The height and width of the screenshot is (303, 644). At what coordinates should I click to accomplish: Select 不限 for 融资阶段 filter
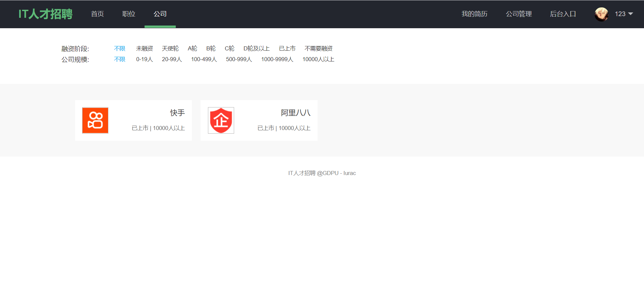120,48
